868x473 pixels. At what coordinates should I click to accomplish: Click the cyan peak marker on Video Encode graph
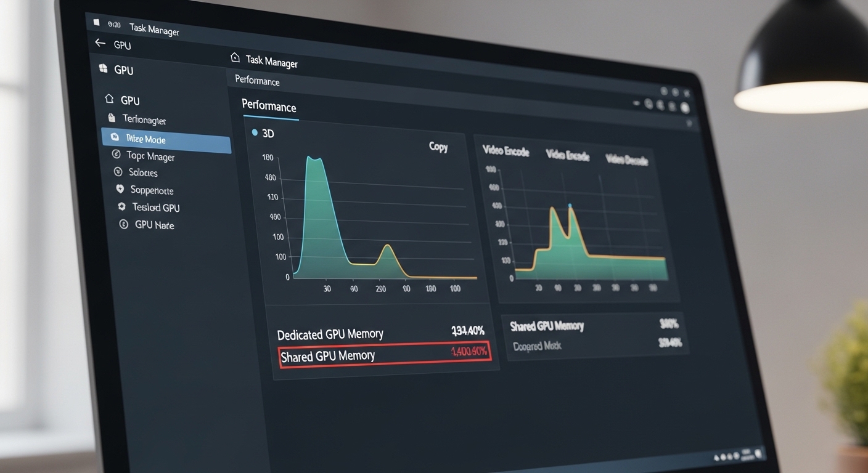(x=570, y=205)
